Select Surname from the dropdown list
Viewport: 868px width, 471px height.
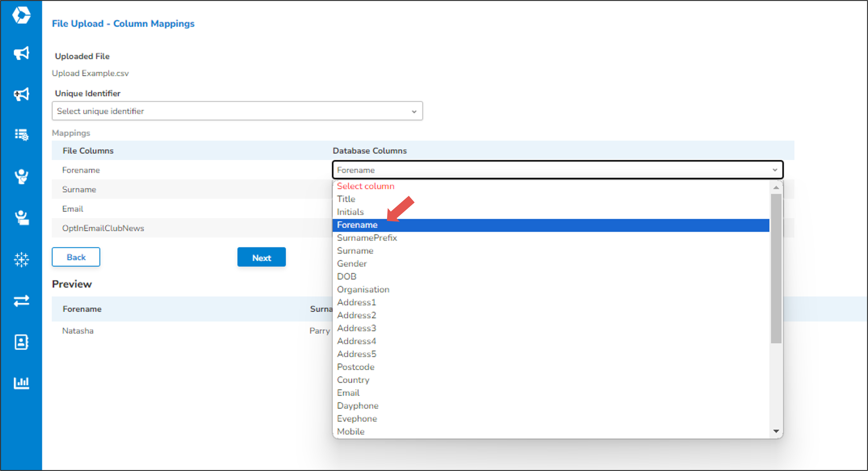coord(551,251)
